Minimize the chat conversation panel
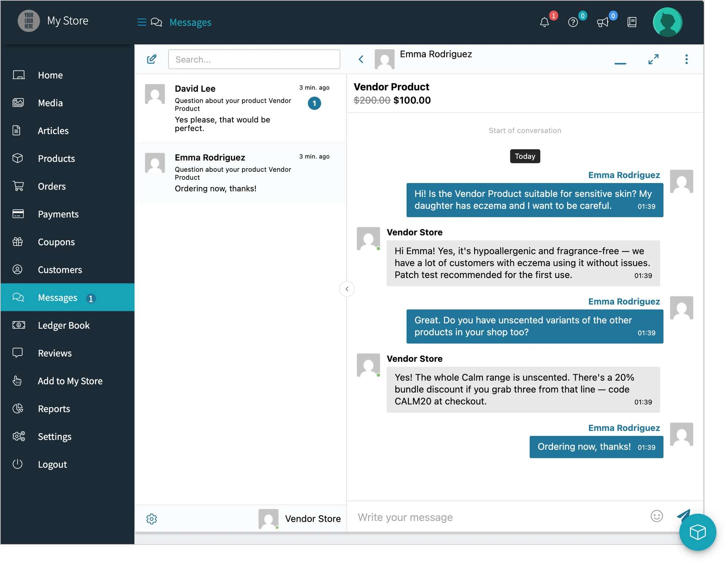 point(620,63)
